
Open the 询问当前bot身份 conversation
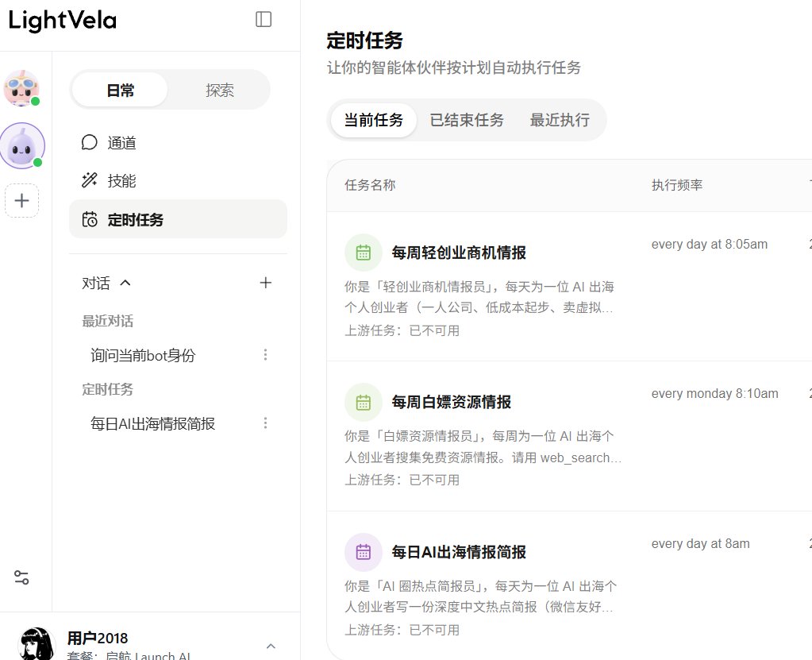142,355
